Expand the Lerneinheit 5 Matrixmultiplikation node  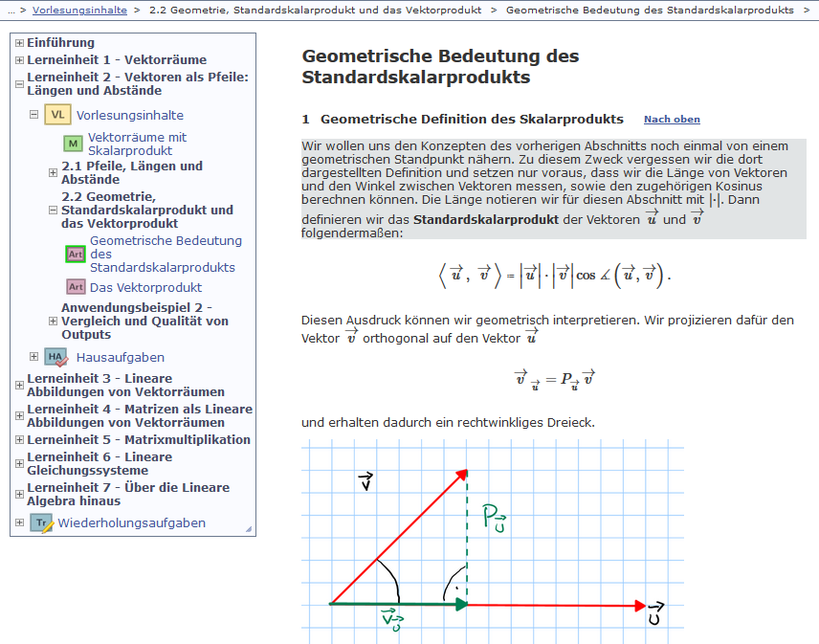click(19, 440)
